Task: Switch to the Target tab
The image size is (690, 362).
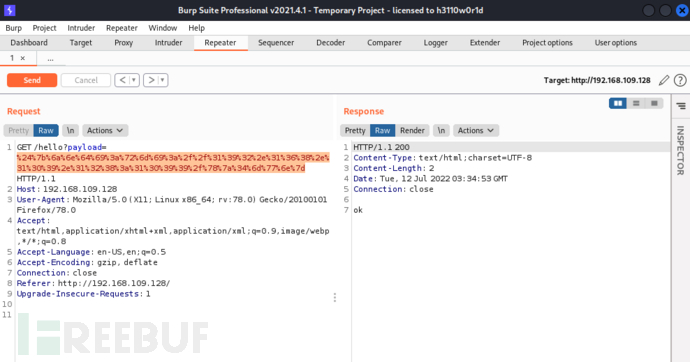Action: pyautogui.click(x=81, y=43)
